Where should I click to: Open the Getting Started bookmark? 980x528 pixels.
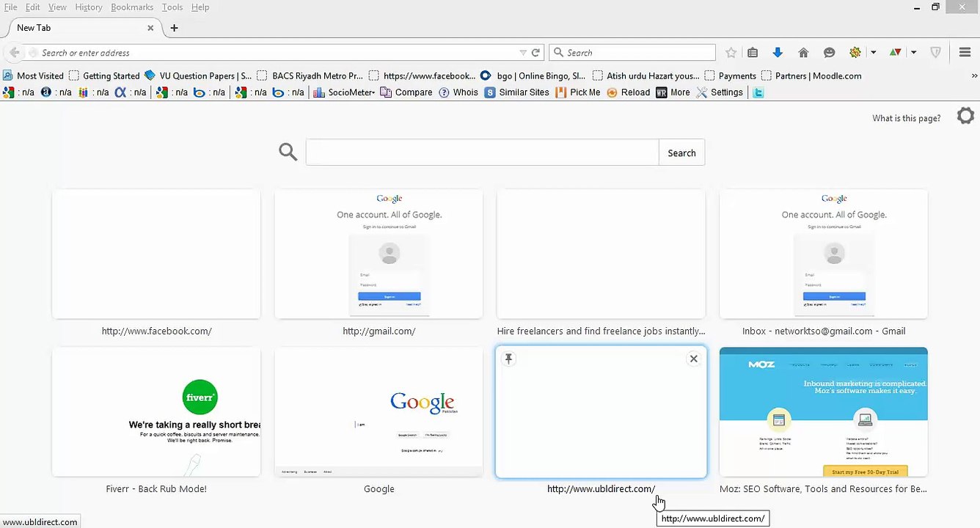104,76
